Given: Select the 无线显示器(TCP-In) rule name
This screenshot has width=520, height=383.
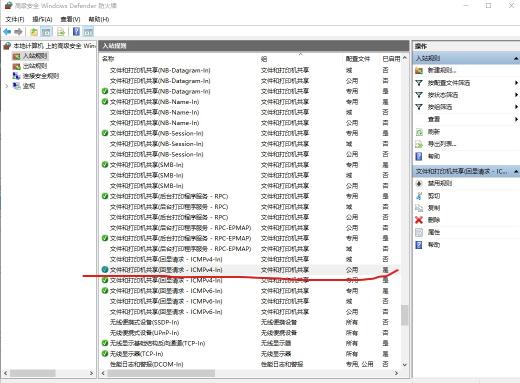Looking at the screenshot, I should [x=136, y=354].
